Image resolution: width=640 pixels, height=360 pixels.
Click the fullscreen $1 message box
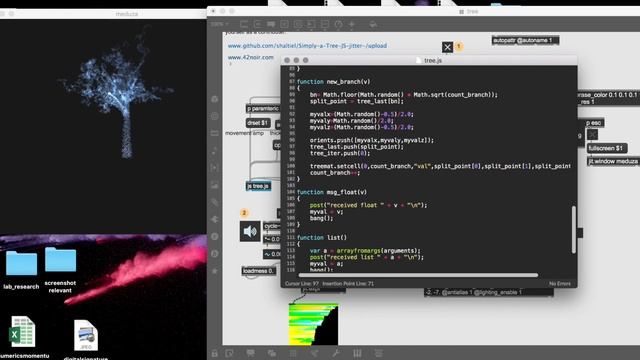point(607,148)
